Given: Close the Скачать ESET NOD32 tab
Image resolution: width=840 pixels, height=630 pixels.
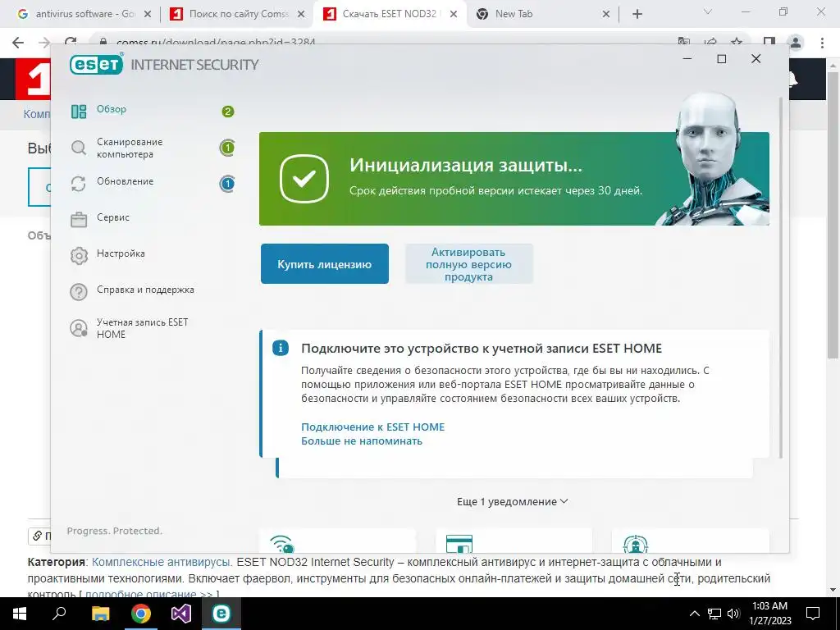Looking at the screenshot, I should pos(453,15).
